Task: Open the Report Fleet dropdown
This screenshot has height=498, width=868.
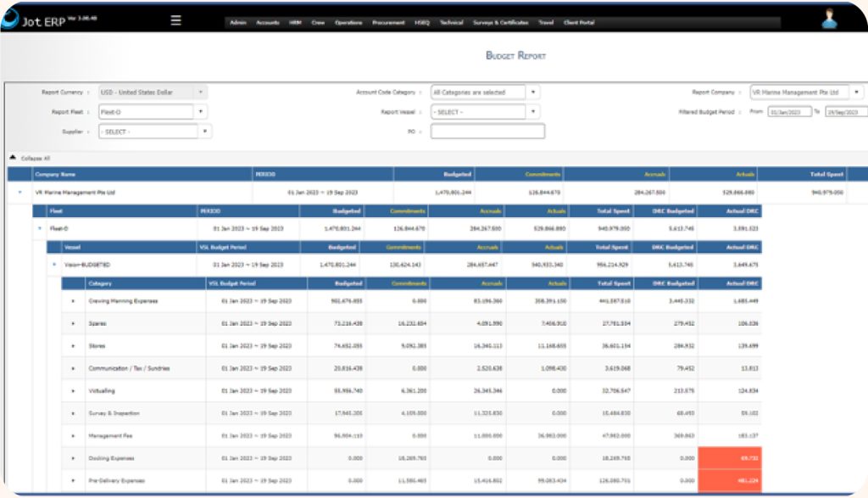Action: click(153, 112)
